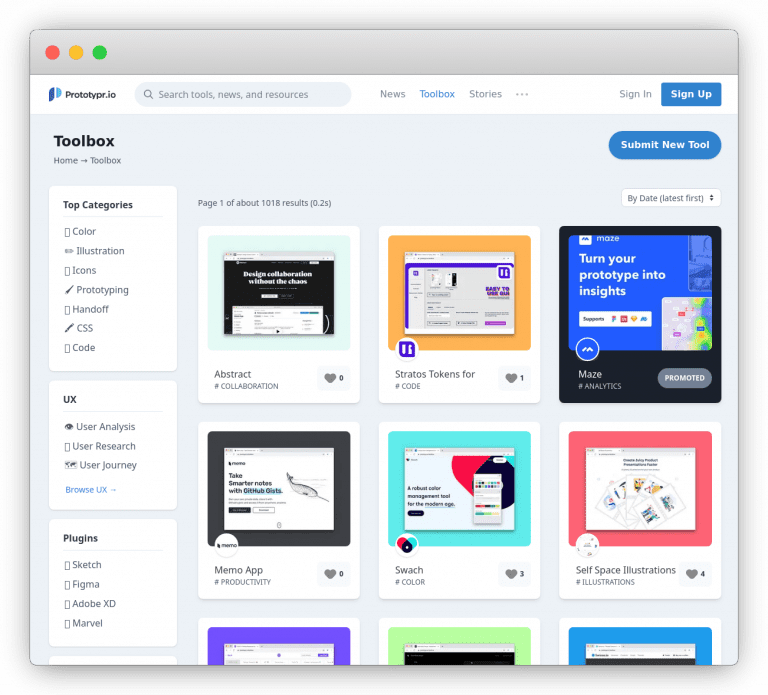Image resolution: width=768 pixels, height=695 pixels.
Task: Click the Stratos Tokens round logo badge
Action: click(407, 349)
